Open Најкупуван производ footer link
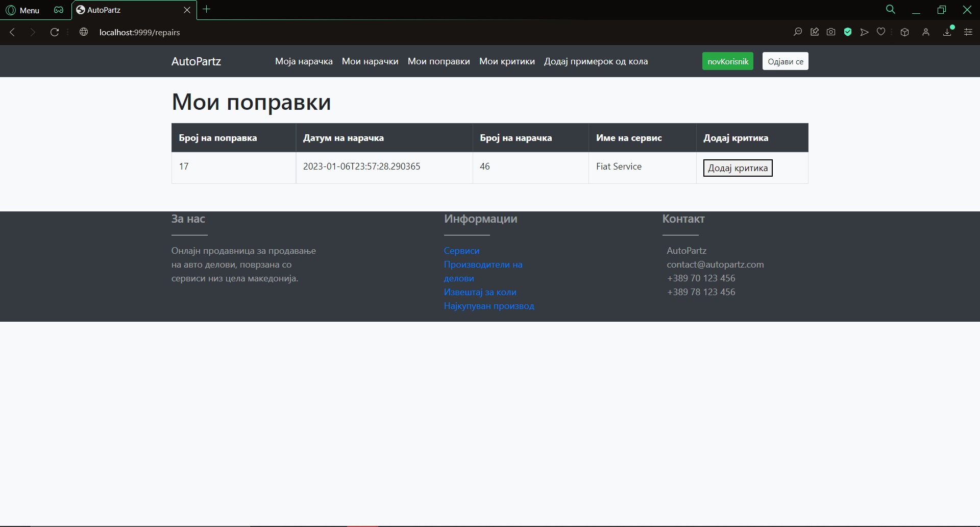 [x=489, y=306]
